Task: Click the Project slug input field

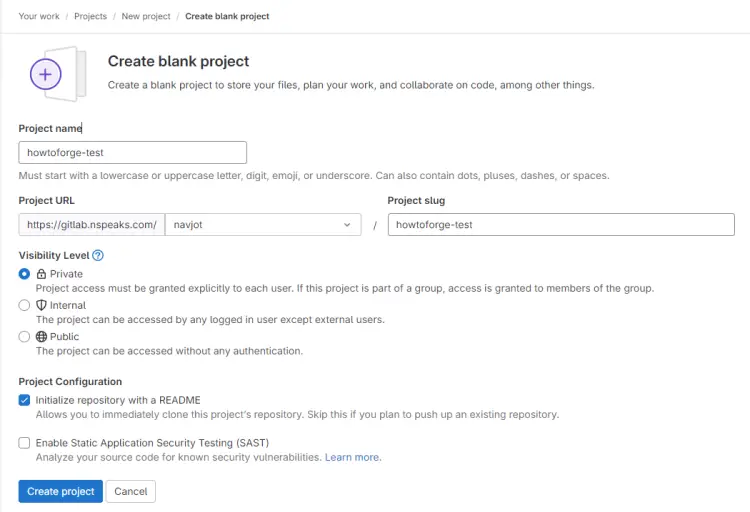Action: 560,225
